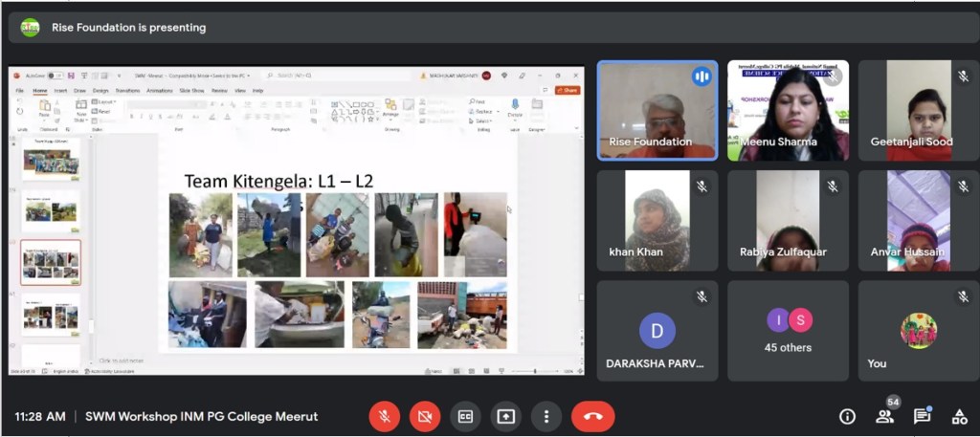Toggle the disabled camera button
Viewport: 980px width, 437px height.
pyautogui.click(x=425, y=416)
